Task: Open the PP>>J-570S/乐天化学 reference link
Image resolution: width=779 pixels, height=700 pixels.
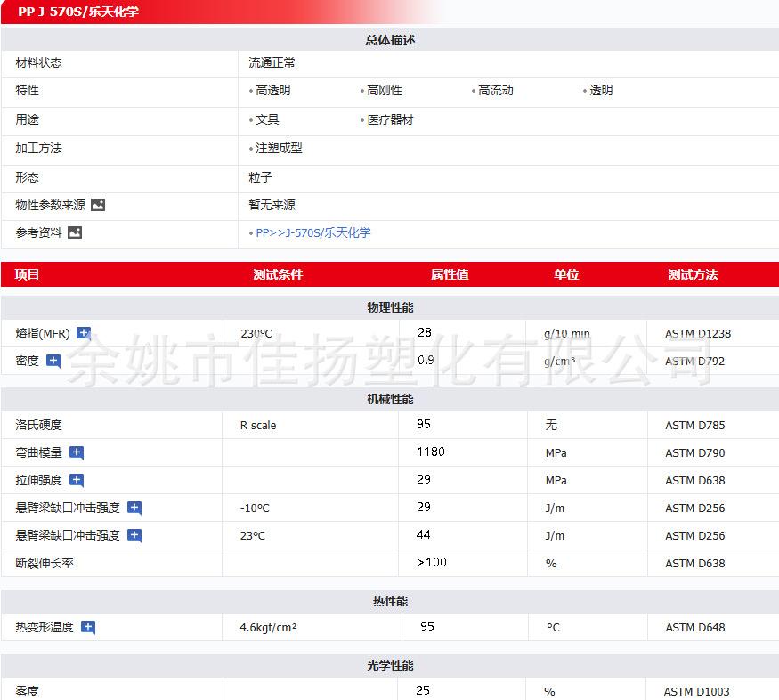Action: tap(313, 232)
